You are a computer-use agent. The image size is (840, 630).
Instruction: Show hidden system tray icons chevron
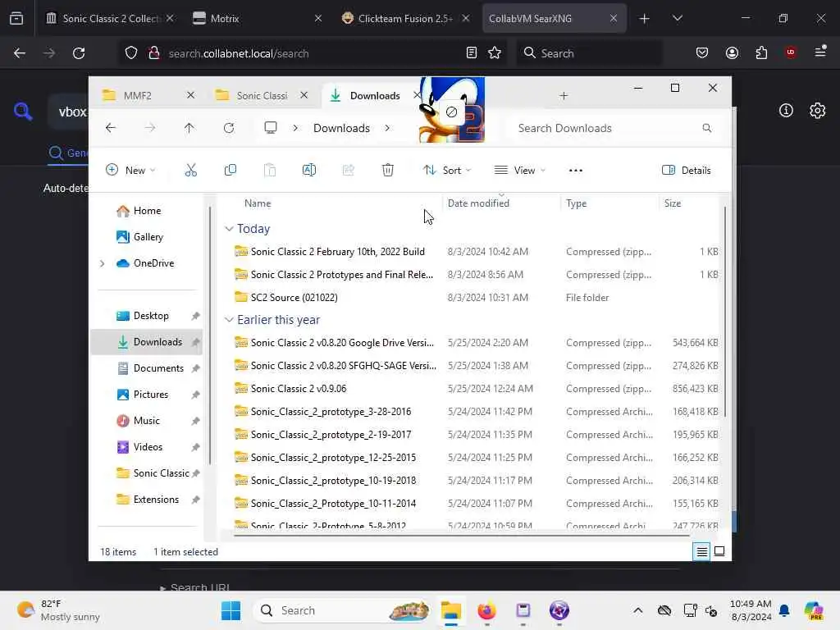point(638,610)
